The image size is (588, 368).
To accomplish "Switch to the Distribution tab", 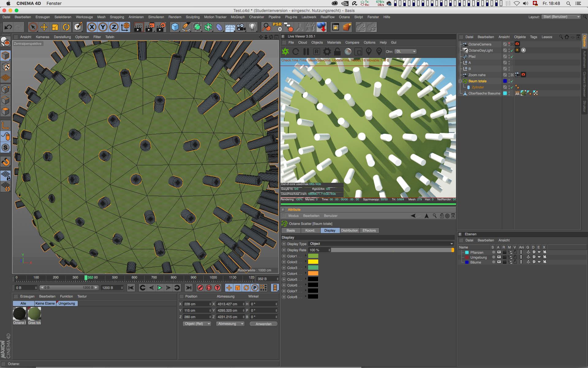I will coord(349,231).
